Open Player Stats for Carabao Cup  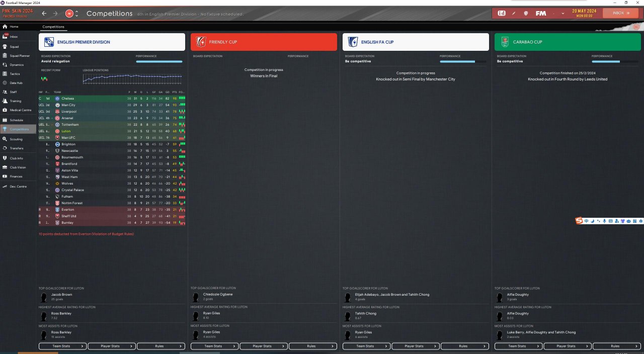click(568, 346)
